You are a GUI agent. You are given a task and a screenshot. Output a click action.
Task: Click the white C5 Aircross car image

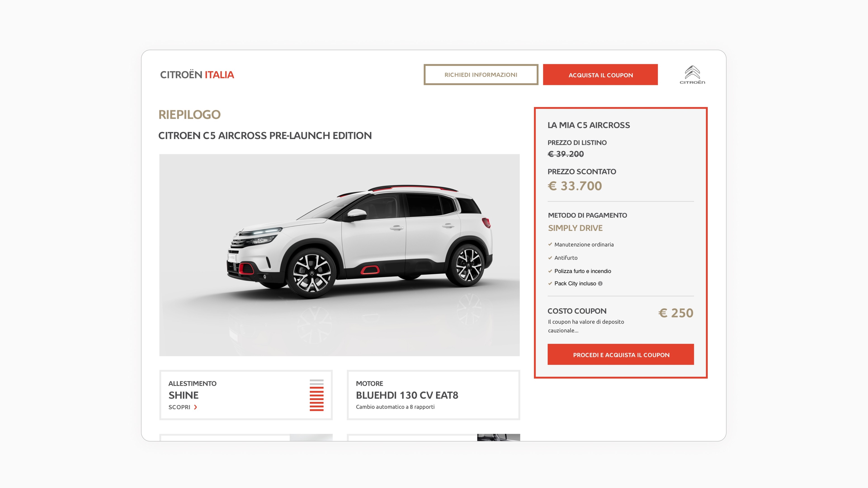coord(339,255)
